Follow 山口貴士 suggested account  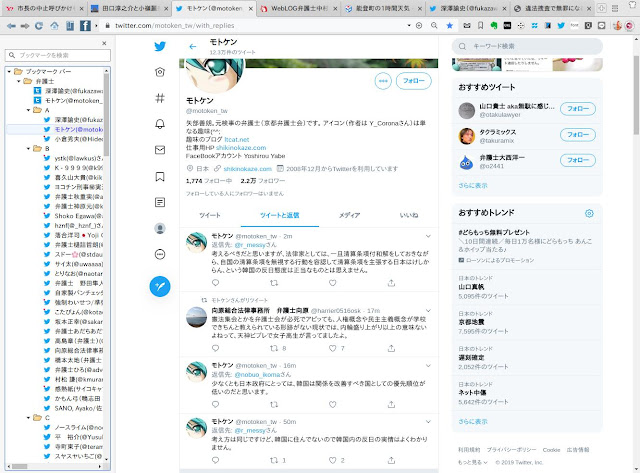pyautogui.click(x=578, y=109)
